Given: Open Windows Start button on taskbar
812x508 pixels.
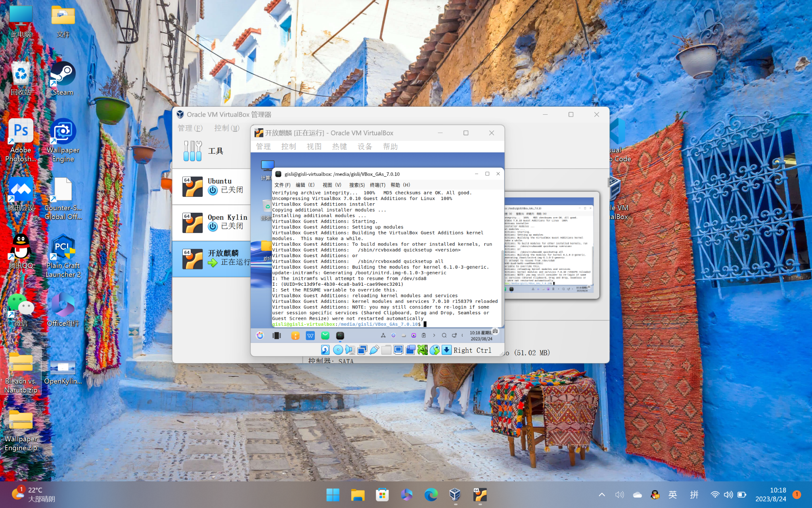Looking at the screenshot, I should 333,495.
